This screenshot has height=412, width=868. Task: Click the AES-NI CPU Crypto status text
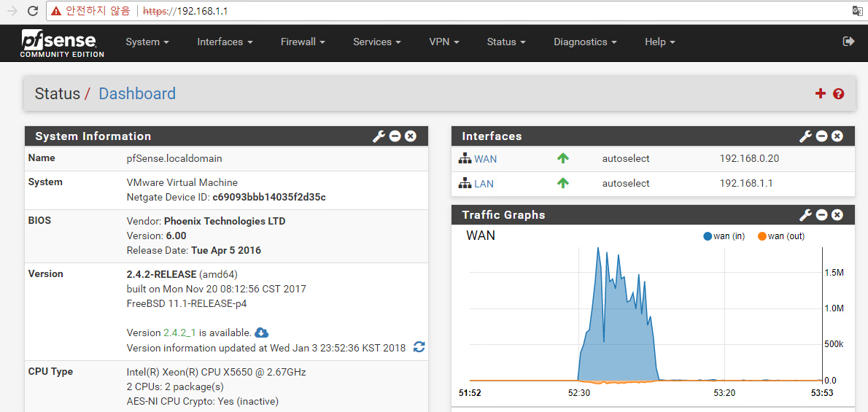(203, 401)
